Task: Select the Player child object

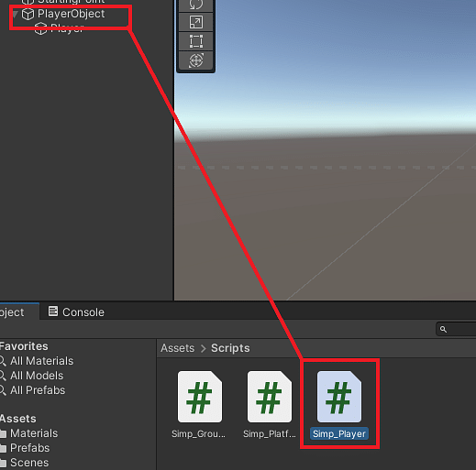Action: [67, 28]
